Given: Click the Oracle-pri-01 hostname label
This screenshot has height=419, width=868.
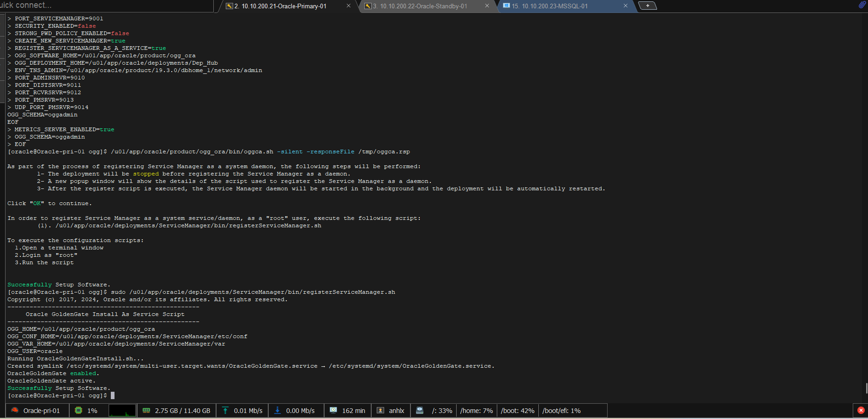Looking at the screenshot, I should (42, 411).
